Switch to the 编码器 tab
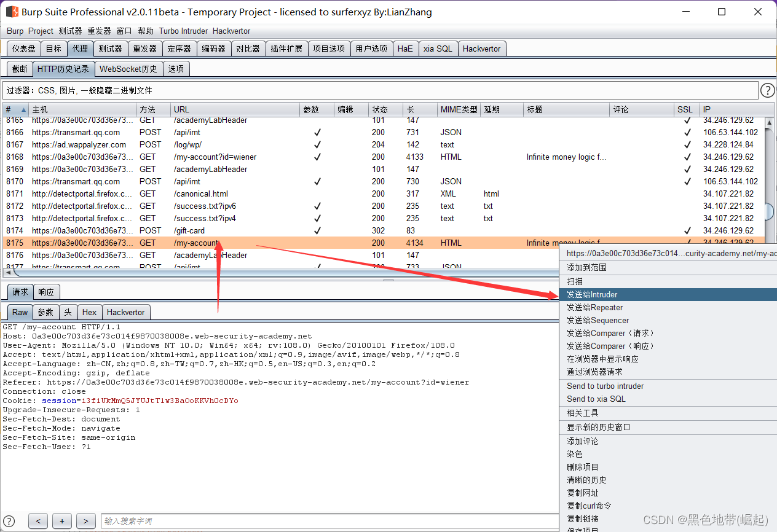This screenshot has width=777, height=532. pyautogui.click(x=214, y=49)
